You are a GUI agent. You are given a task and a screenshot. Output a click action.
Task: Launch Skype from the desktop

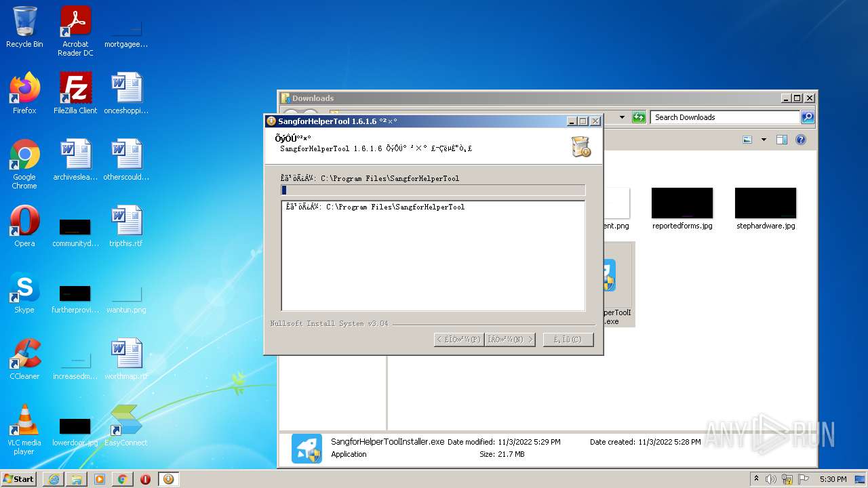24,293
